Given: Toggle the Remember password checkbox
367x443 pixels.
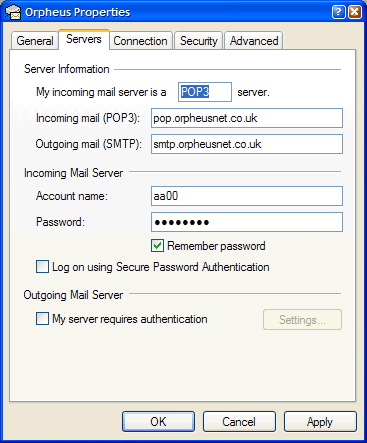Looking at the screenshot, I should (x=157, y=246).
